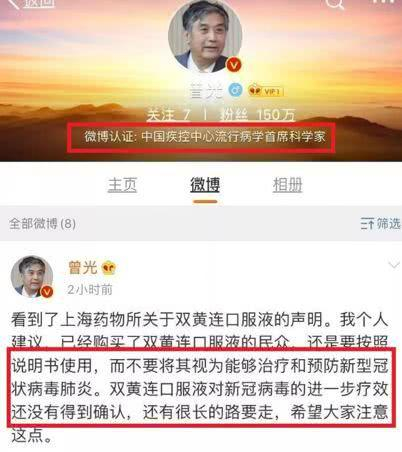Tap the crown icon next to post author name
The width and height of the screenshot is (402, 452).
point(109,268)
